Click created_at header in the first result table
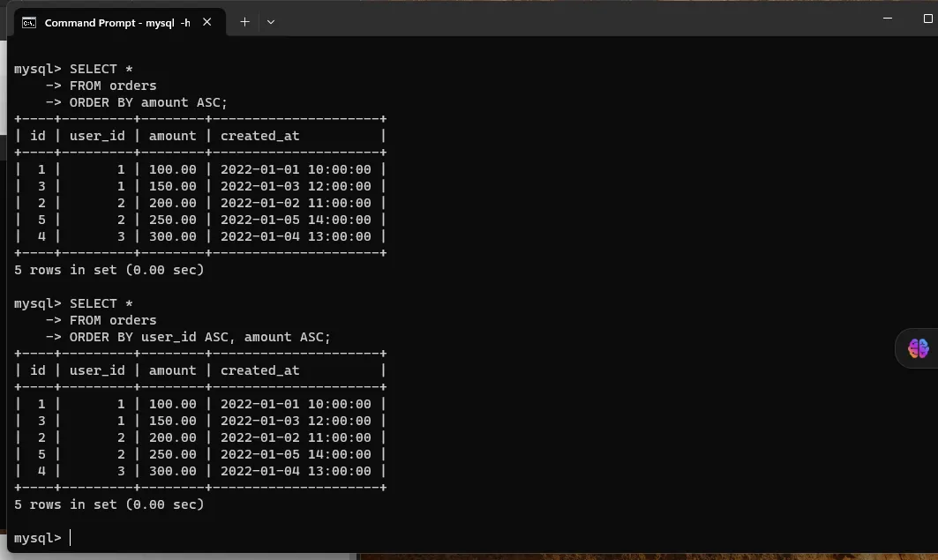The height and width of the screenshot is (560, 938). tap(259, 136)
